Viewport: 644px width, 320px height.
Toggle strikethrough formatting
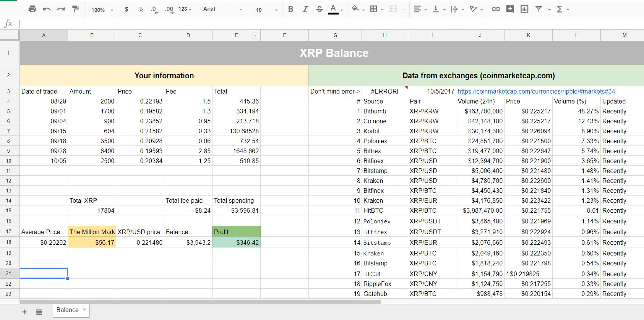pyautogui.click(x=320, y=9)
